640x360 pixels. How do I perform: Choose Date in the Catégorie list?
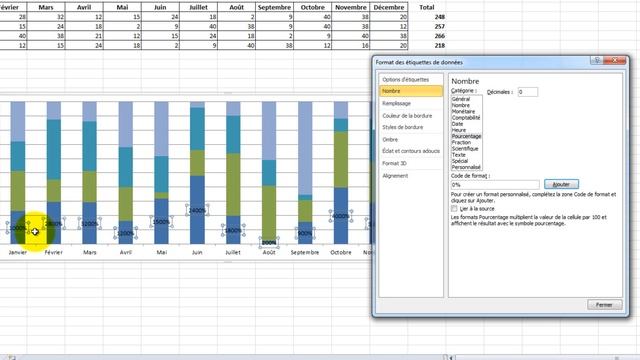(x=457, y=124)
